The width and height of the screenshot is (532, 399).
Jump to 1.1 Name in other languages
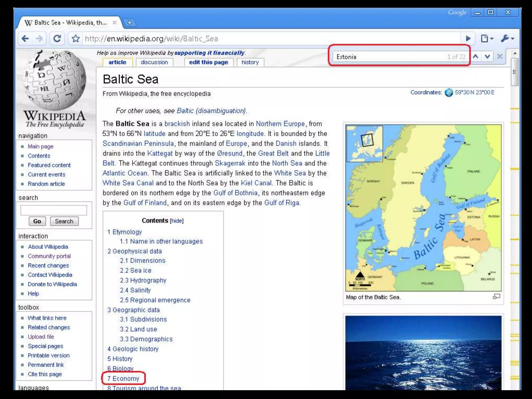[161, 241]
